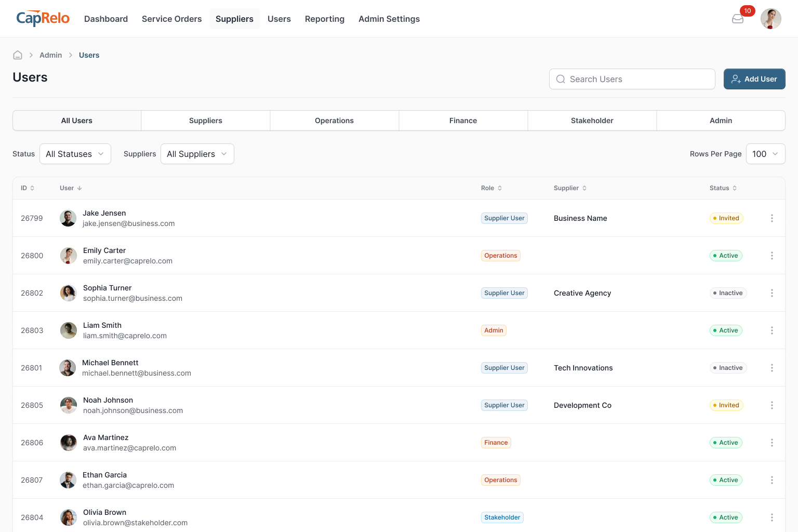Sort table by ID column
The width and height of the screenshot is (798, 532).
pyautogui.click(x=28, y=188)
